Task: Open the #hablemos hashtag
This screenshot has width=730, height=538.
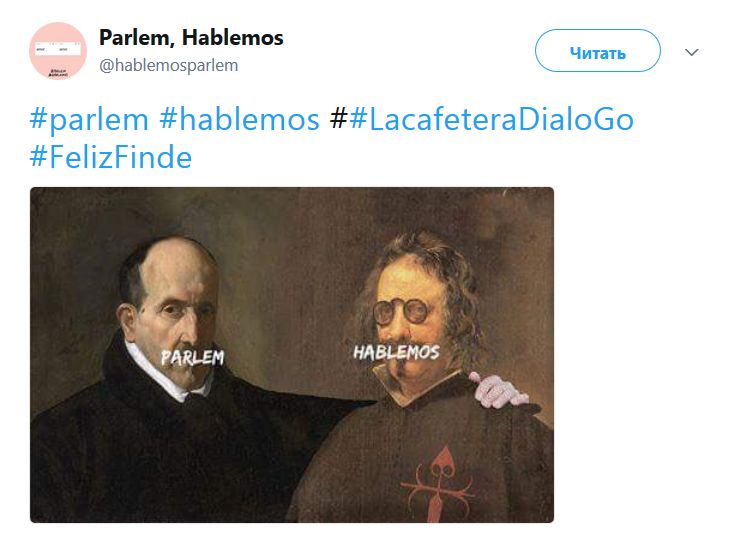Action: 239,119
